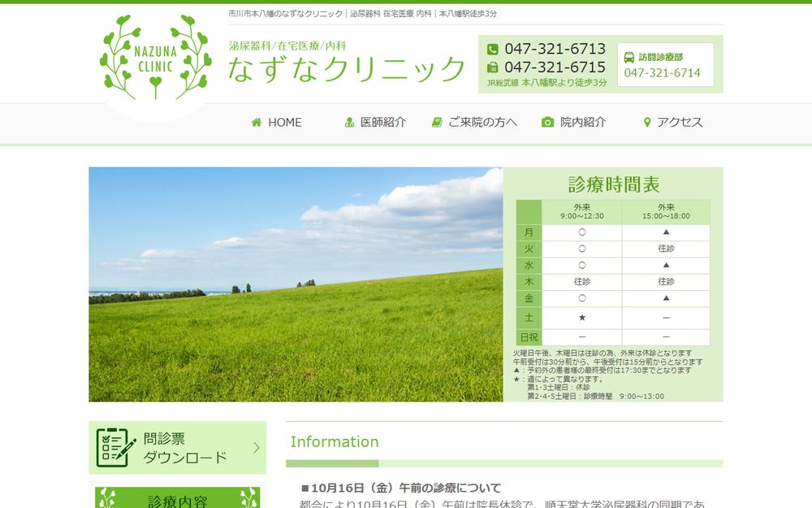Click phone number 047-321-6713
Image resolution: width=812 pixels, height=508 pixels.
coord(555,49)
